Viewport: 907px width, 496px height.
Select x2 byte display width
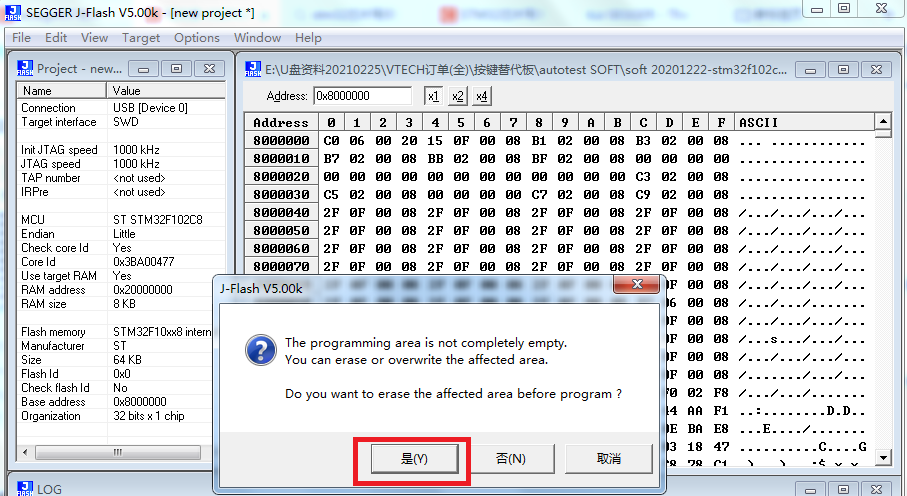[x=458, y=96]
